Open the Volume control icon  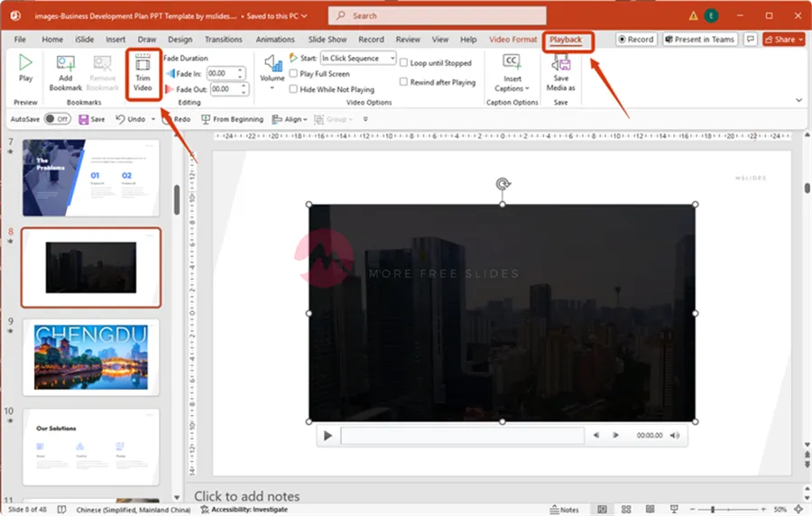pos(272,65)
